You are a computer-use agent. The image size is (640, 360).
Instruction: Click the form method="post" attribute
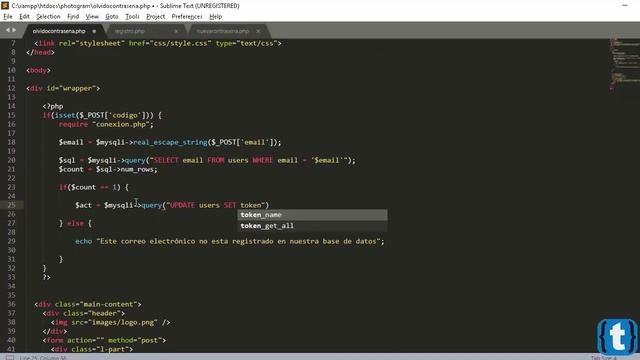coord(135,340)
